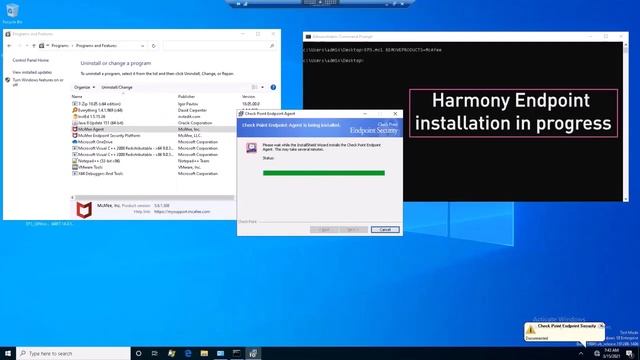Click the taskbar clock showing date
Screen dimensions: 640x360
[611, 353]
